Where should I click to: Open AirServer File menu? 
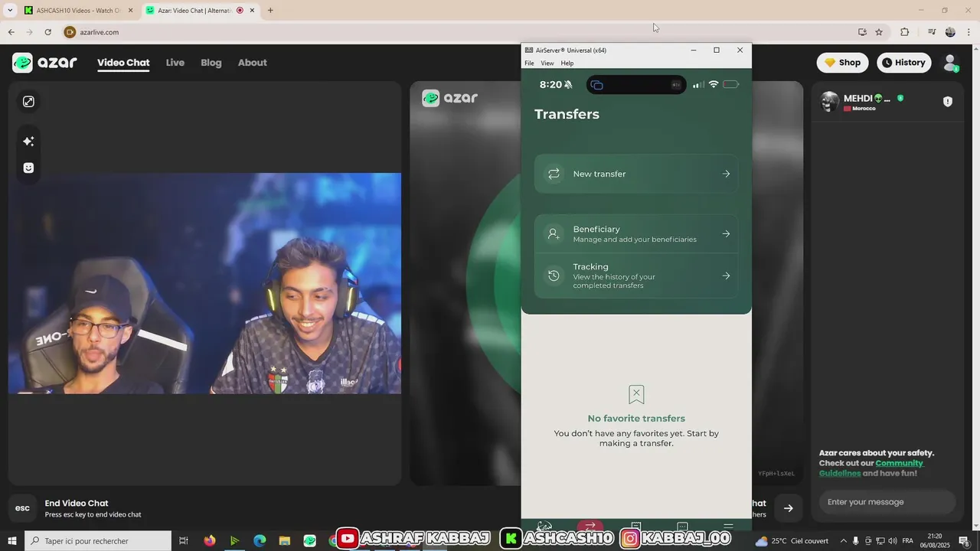click(529, 64)
